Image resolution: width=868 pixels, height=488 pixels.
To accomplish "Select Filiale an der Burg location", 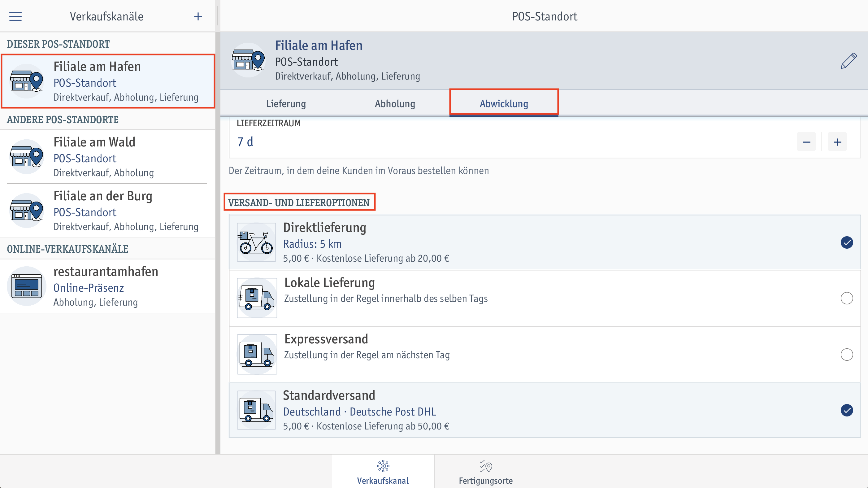I will pos(108,211).
